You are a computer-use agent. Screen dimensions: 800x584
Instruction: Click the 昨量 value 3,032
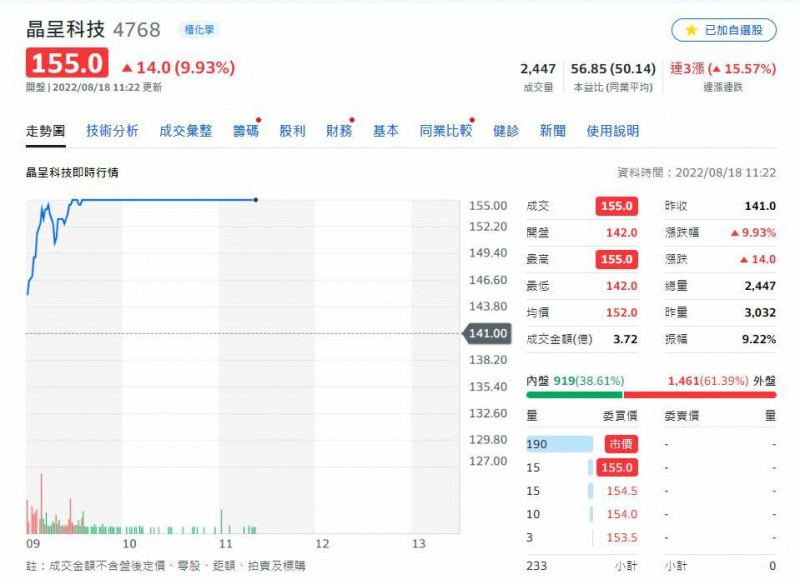[x=760, y=313]
